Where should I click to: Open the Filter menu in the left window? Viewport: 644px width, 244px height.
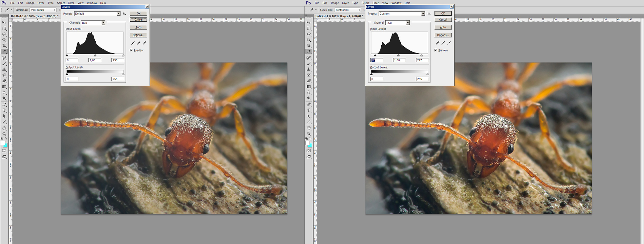click(71, 3)
